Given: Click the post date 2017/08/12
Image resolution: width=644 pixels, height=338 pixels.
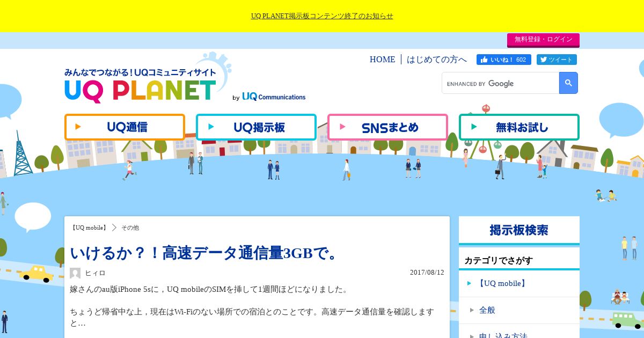Looking at the screenshot, I should [x=427, y=273].
